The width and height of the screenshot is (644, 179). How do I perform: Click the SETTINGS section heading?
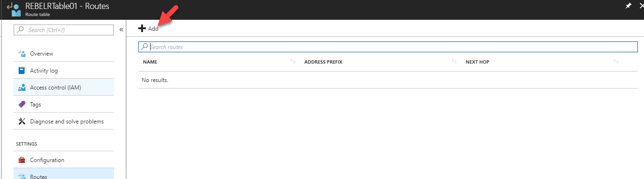click(x=27, y=144)
